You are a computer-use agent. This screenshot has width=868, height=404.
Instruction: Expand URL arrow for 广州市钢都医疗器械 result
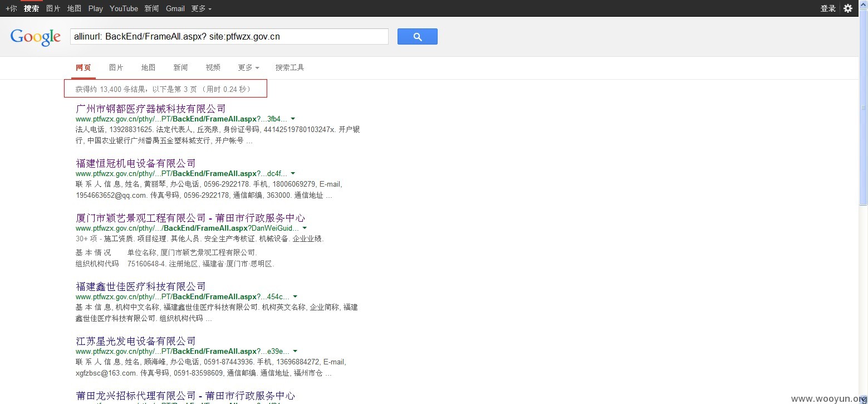[293, 119]
